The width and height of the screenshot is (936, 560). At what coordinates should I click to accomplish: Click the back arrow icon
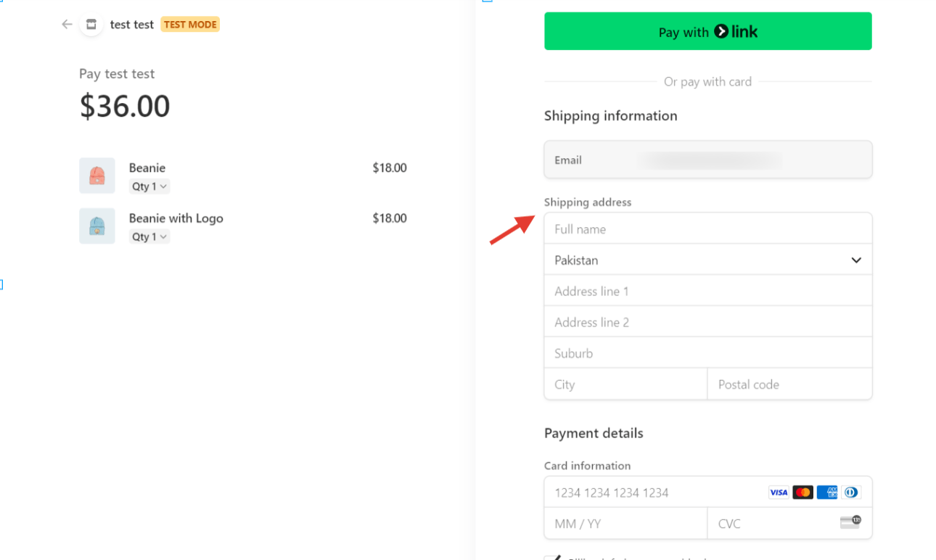[67, 25]
